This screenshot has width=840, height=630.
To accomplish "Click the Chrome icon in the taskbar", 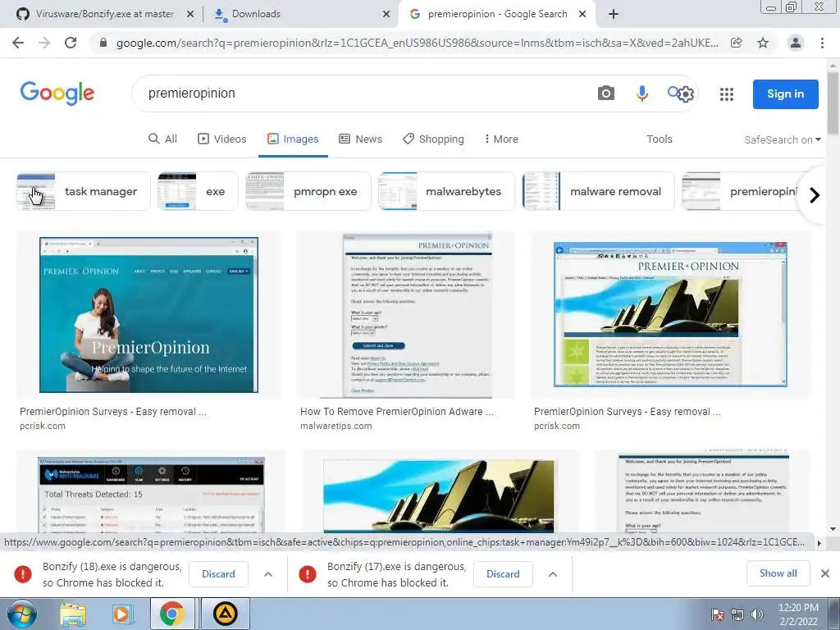I will coord(171,614).
